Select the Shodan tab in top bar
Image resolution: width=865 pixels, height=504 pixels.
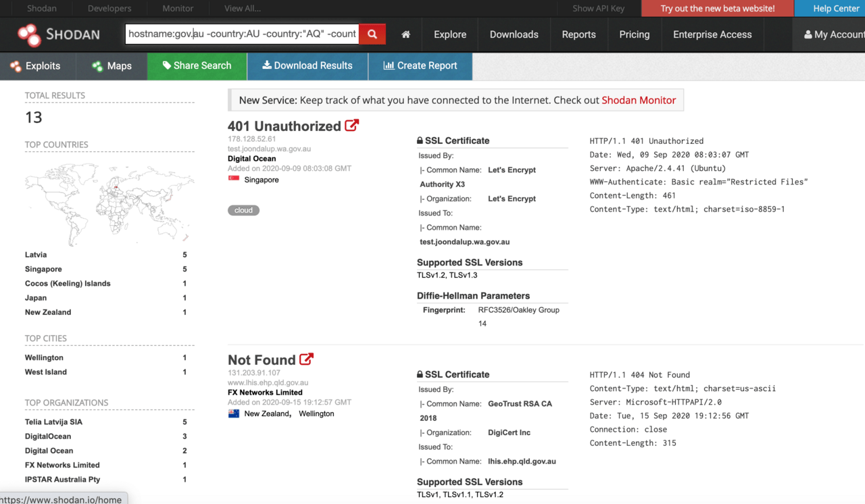42,8
